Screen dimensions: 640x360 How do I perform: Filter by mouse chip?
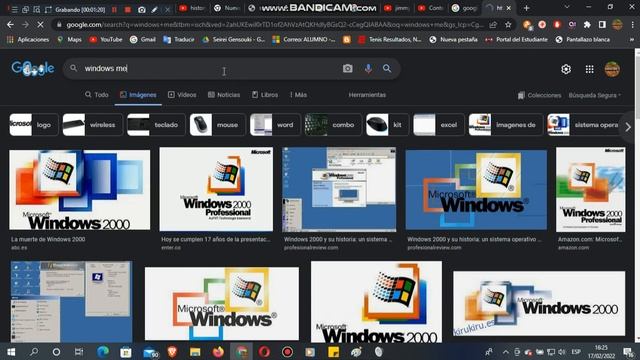tap(218, 125)
